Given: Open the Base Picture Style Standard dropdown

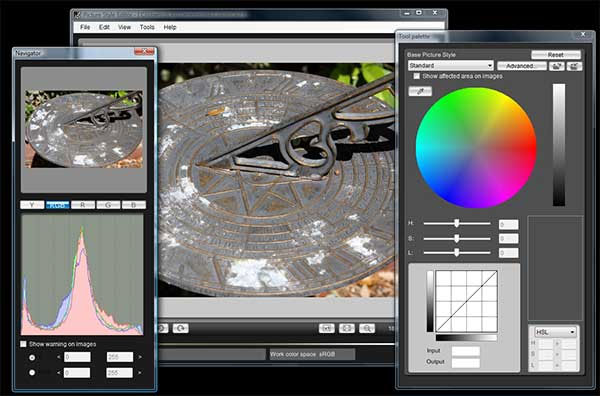Looking at the screenshot, I should 451,66.
